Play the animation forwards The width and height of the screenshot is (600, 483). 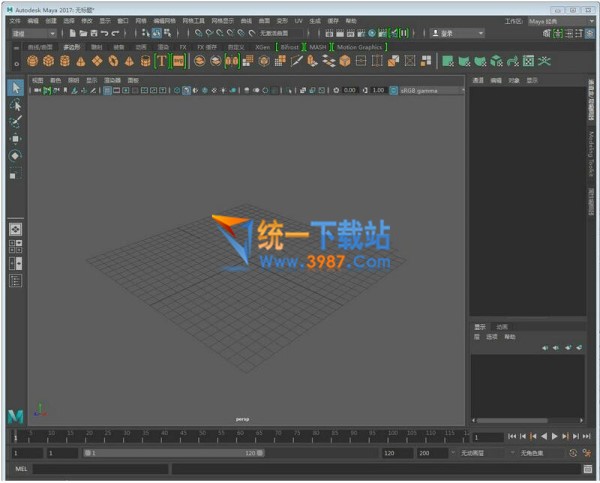tap(554, 436)
